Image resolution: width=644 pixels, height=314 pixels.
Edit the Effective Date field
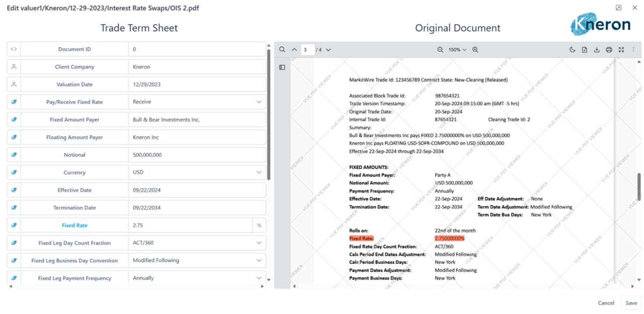197,190
